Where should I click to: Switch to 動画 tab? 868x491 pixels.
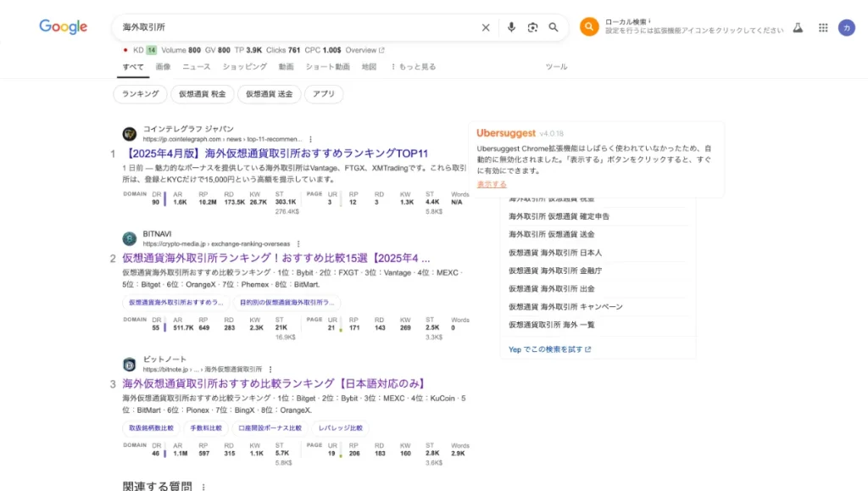point(286,66)
